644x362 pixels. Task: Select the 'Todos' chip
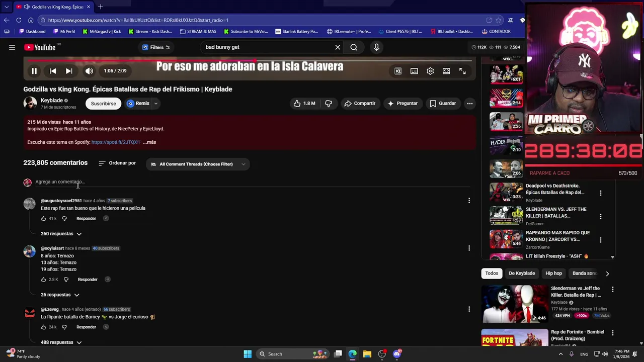point(492,274)
